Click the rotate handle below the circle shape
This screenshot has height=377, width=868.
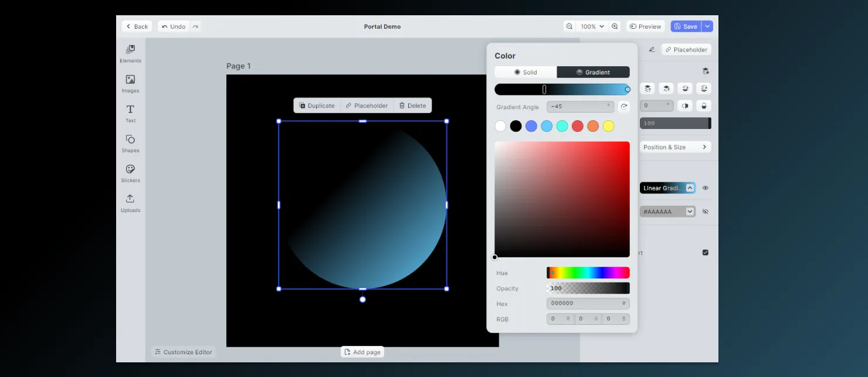362,300
